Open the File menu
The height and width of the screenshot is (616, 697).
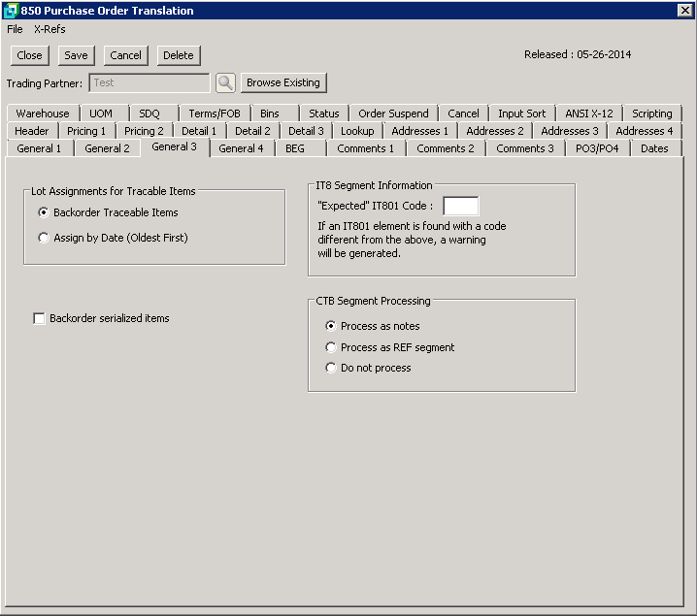(x=15, y=29)
